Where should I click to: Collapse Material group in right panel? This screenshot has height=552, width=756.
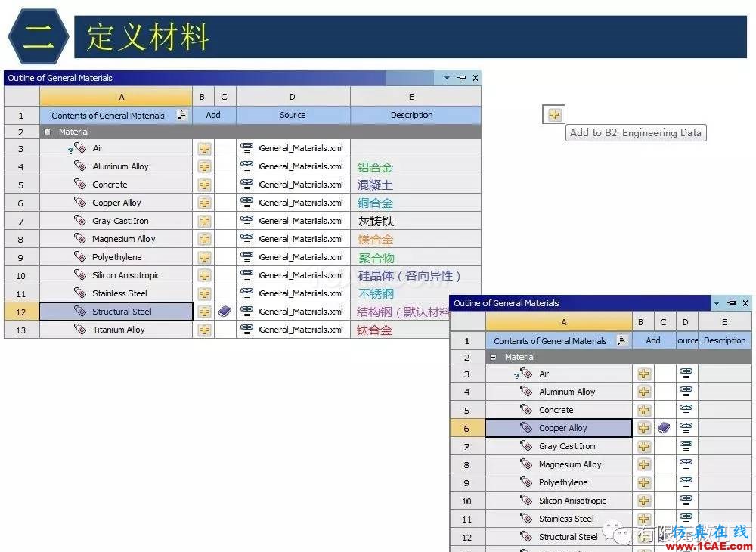point(493,357)
